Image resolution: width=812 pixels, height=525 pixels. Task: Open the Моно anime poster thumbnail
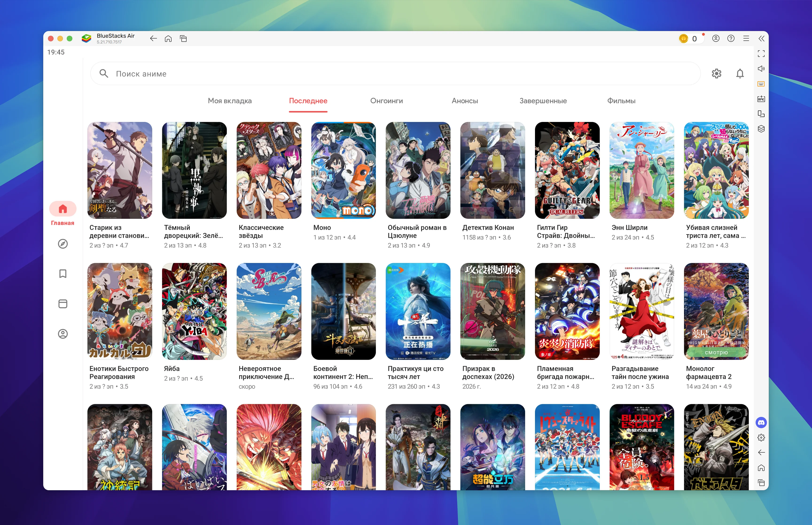[x=343, y=170]
